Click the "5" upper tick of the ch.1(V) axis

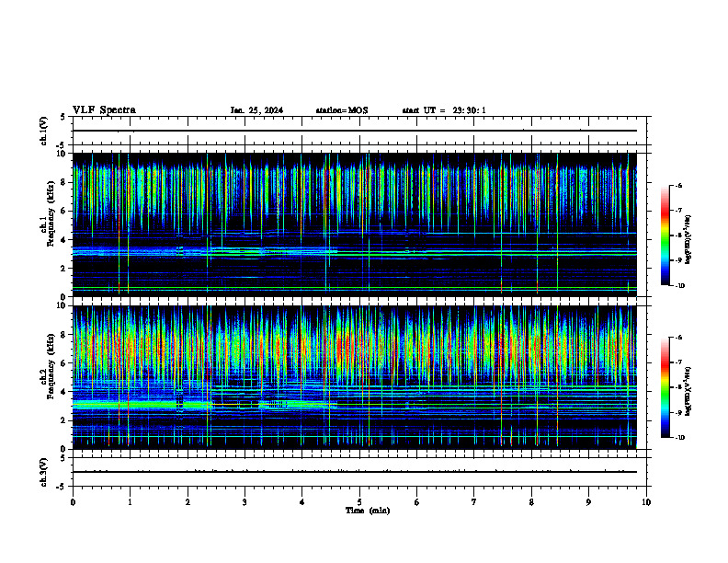(x=63, y=117)
